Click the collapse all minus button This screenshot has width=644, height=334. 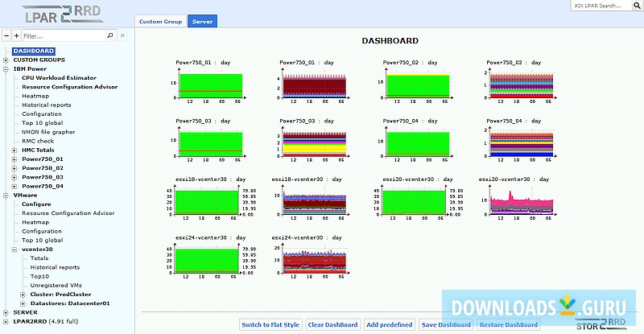click(x=6, y=35)
